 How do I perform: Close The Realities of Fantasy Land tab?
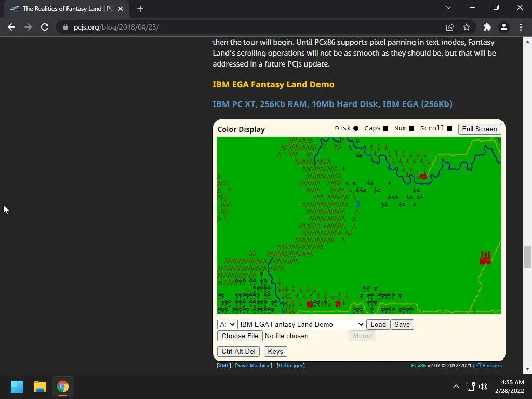click(121, 9)
